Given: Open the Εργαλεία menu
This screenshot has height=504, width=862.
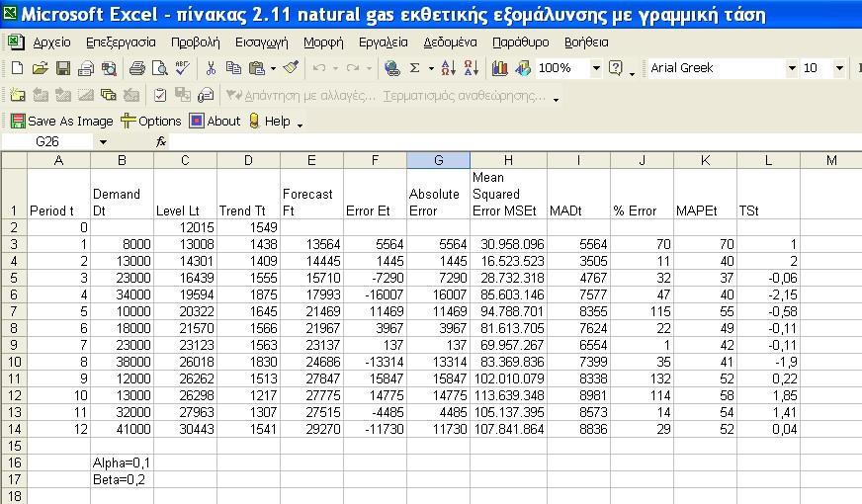Looking at the screenshot, I should click(384, 42).
